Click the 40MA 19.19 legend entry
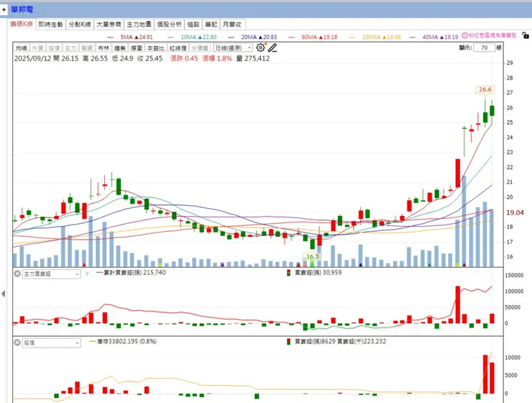 click(x=434, y=37)
